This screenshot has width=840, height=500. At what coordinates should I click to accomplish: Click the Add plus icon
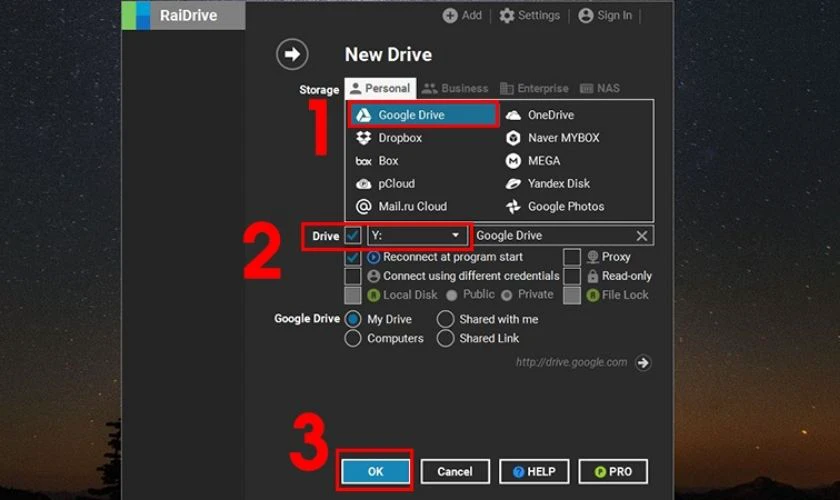450,16
